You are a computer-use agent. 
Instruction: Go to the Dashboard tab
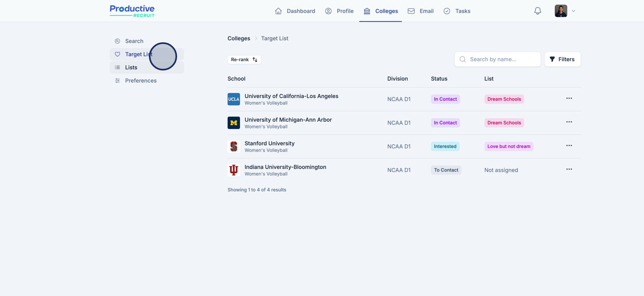pos(295,11)
